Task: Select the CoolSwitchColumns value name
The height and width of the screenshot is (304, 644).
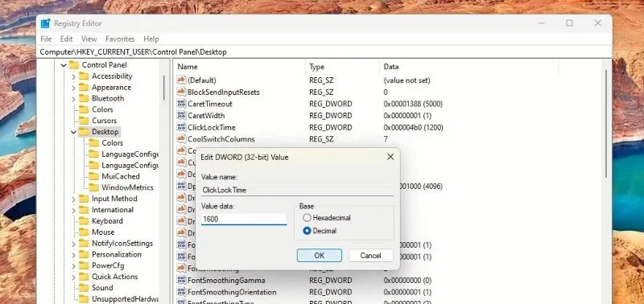Action: 221,139
